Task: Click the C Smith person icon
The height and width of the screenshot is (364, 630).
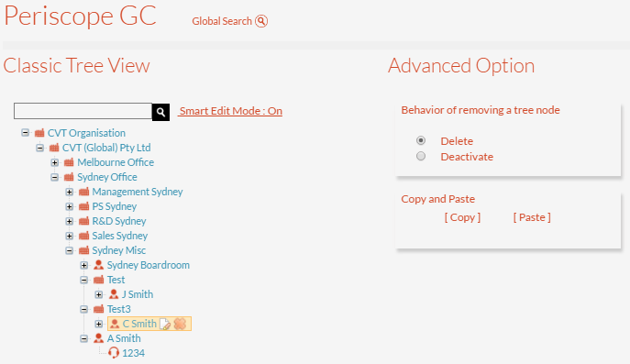Action: pos(115,324)
